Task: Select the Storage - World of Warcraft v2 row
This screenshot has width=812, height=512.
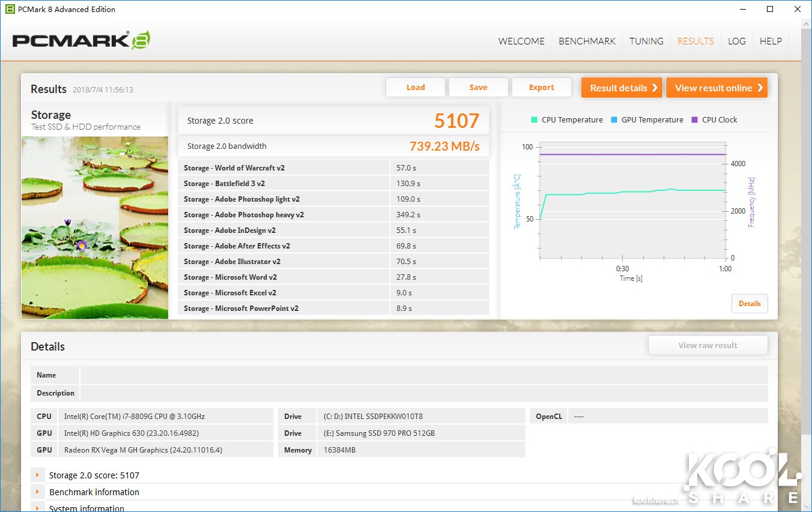Action: coord(333,168)
